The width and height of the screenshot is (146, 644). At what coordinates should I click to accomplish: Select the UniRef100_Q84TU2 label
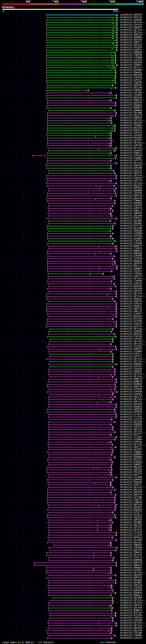131,334
